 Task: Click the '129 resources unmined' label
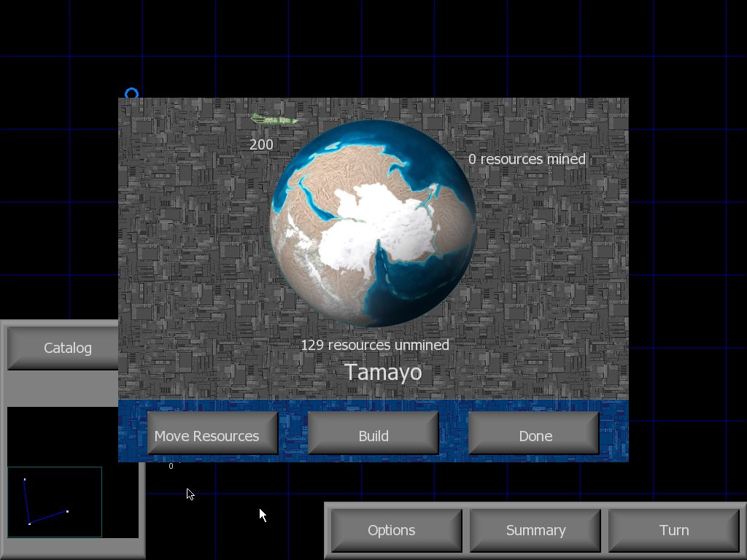coord(375,345)
